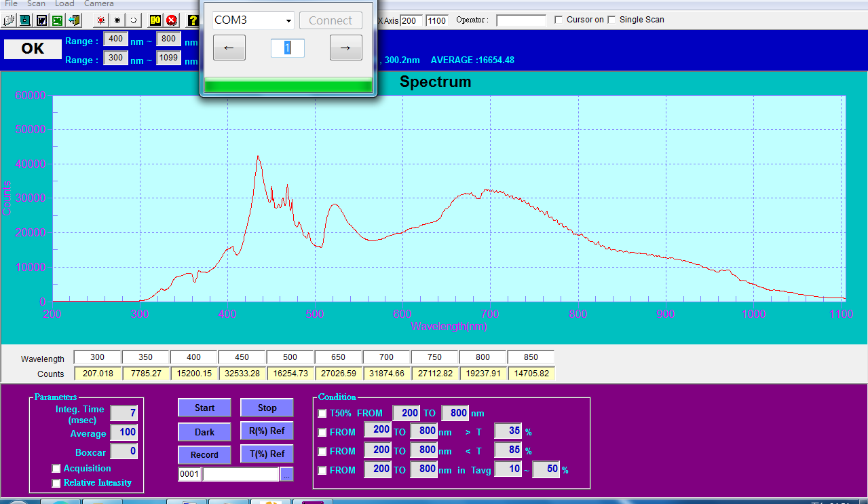Click the Connect button
The image size is (868, 504).
pyautogui.click(x=331, y=20)
